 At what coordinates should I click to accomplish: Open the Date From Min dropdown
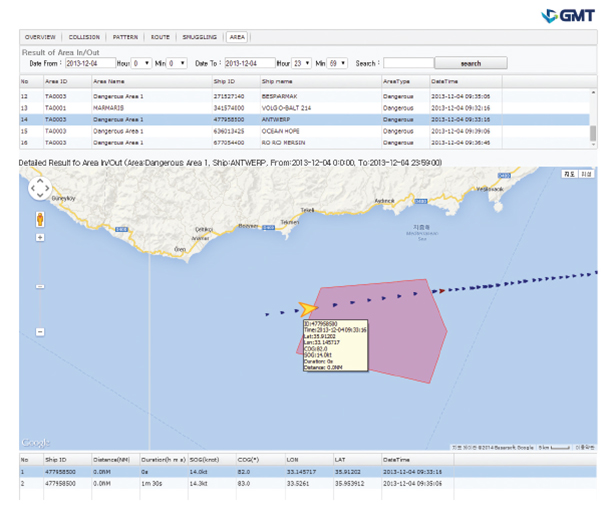(177, 62)
